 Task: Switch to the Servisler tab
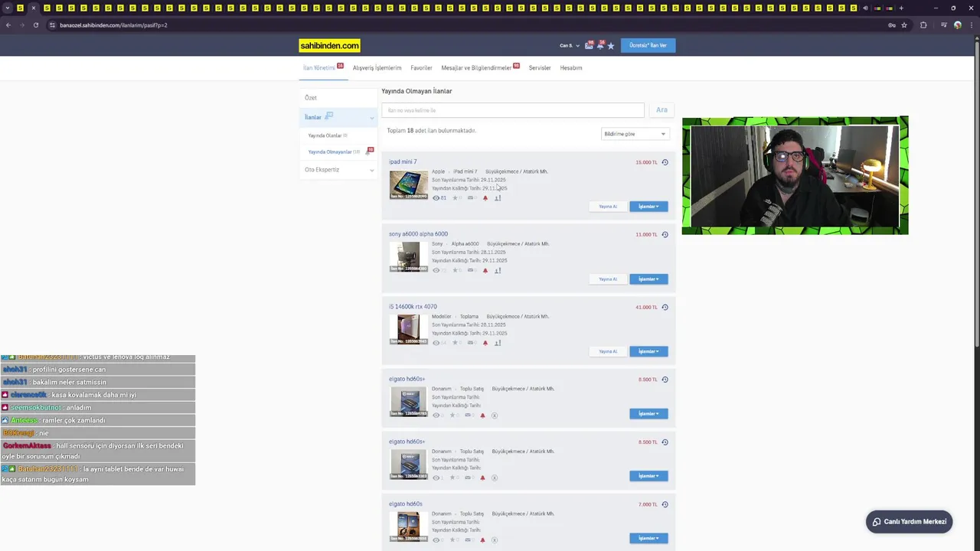pos(540,68)
